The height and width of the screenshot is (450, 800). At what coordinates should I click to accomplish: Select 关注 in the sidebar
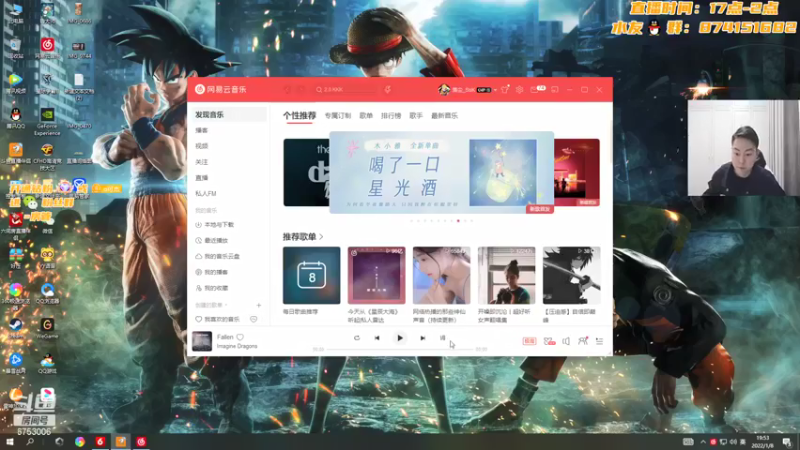(202, 162)
